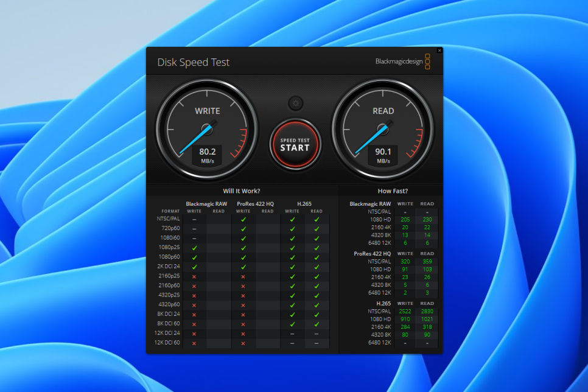Open settings via the gear icon
The image size is (588, 392).
(x=295, y=103)
